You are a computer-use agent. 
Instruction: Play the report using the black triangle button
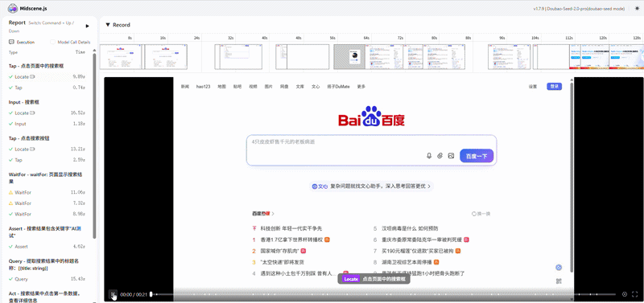[87, 26]
